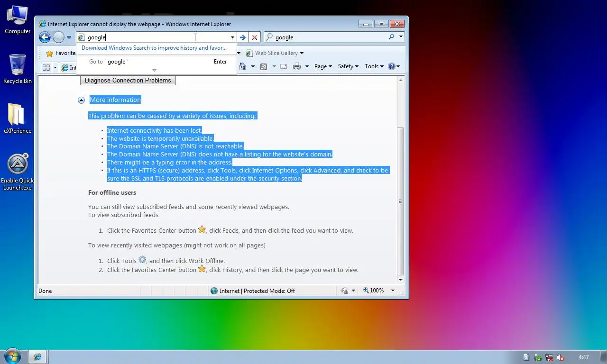The image size is (607, 364).
Task: Click Download Windows Search suggestion link
Action: pos(154,48)
